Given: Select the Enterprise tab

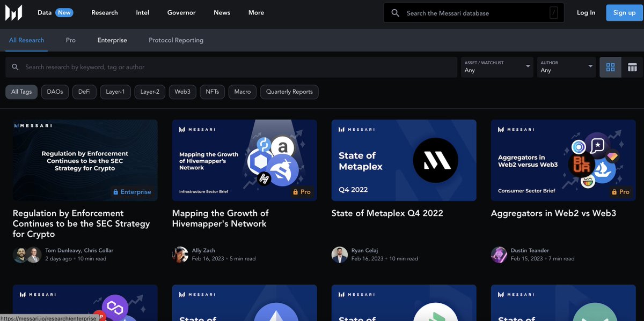Looking at the screenshot, I should click(112, 40).
